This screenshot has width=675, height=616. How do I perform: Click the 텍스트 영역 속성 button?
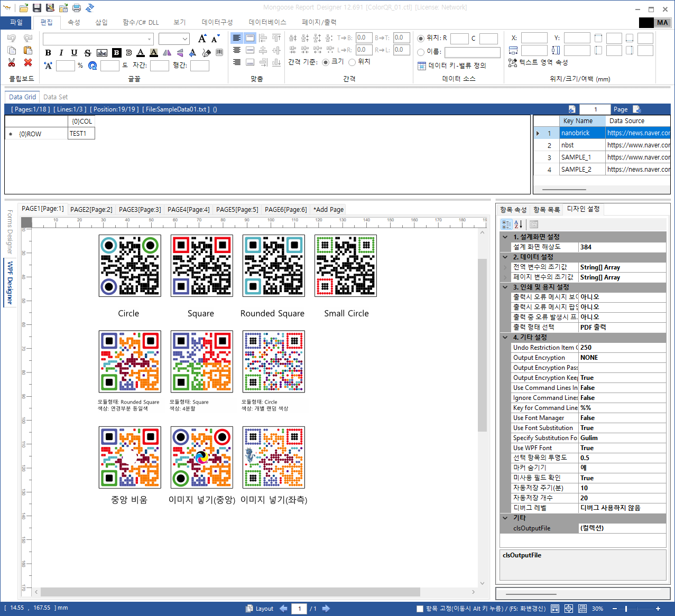click(x=538, y=62)
